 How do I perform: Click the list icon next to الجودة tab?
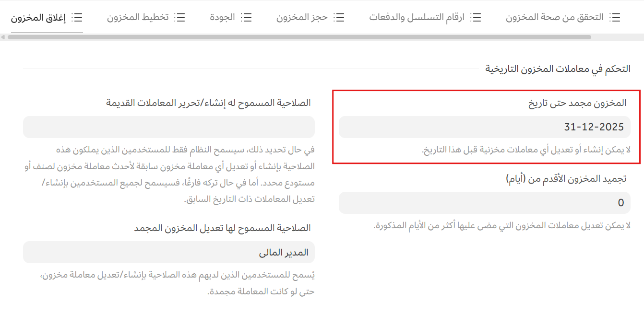tap(246, 18)
